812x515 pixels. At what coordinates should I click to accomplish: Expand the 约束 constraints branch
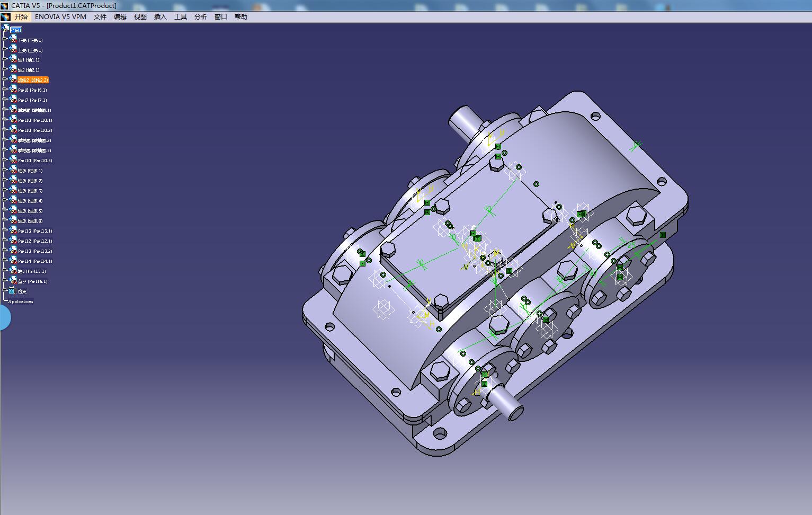coord(4,291)
